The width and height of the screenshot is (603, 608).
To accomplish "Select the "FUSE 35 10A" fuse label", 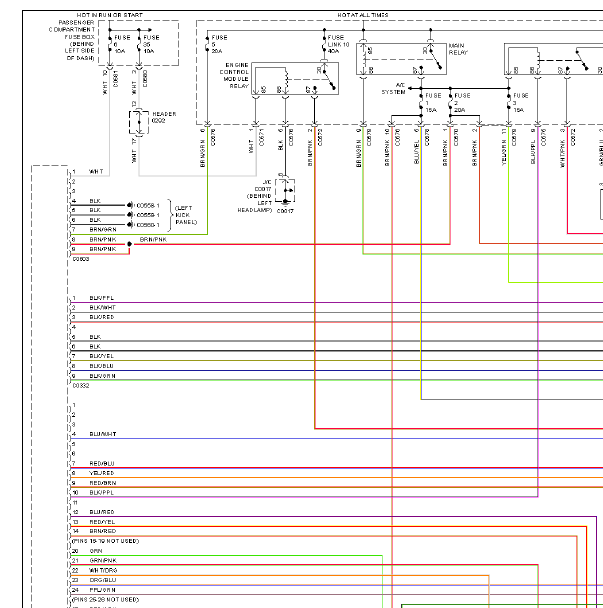I will tap(151, 44).
